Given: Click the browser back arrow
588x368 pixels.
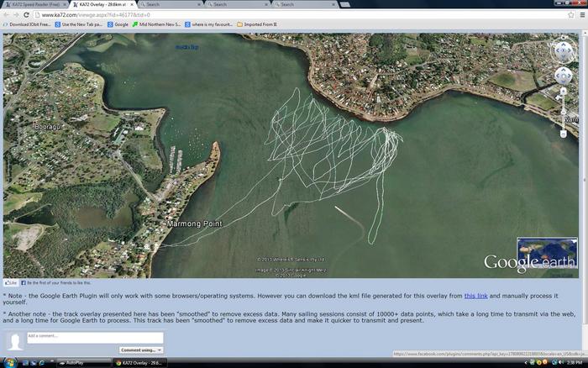Looking at the screenshot, I should pos(7,14).
